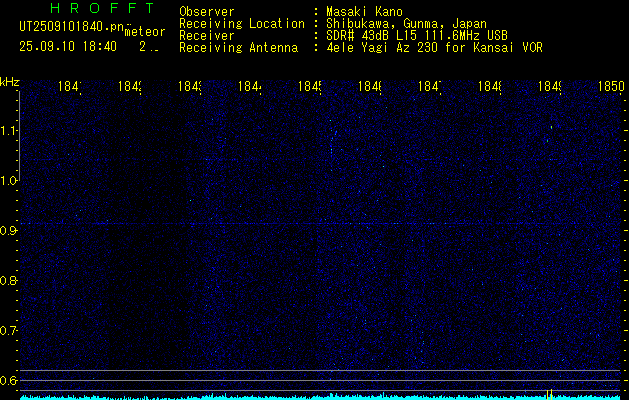Select location text Shibukawa, Gunma, Japan
The image size is (629, 400).
tap(406, 24)
